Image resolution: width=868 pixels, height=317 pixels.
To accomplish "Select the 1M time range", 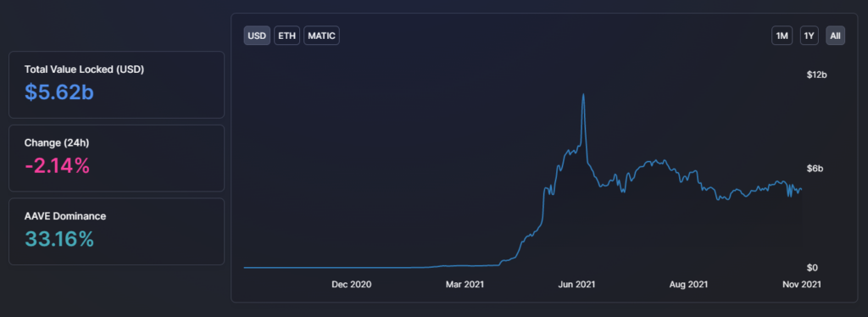I will tap(782, 36).
